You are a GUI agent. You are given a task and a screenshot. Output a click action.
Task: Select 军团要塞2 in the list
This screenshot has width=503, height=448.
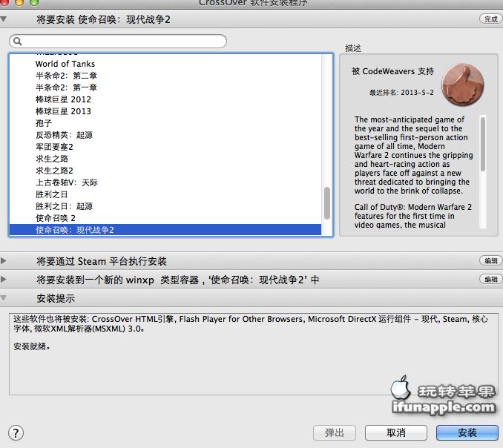tap(165, 147)
